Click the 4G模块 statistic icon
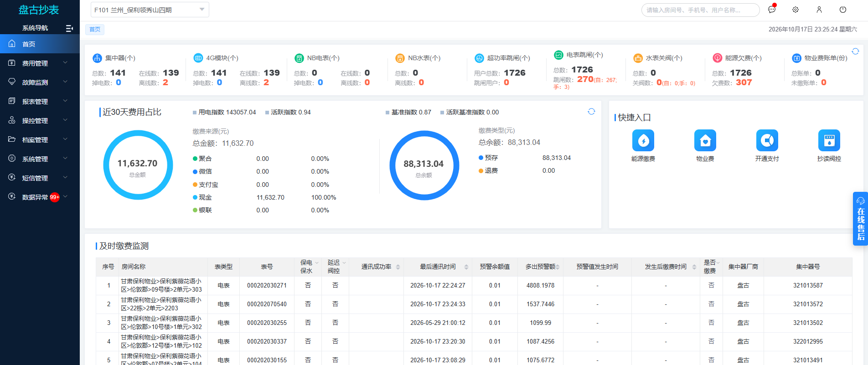 [x=198, y=58]
